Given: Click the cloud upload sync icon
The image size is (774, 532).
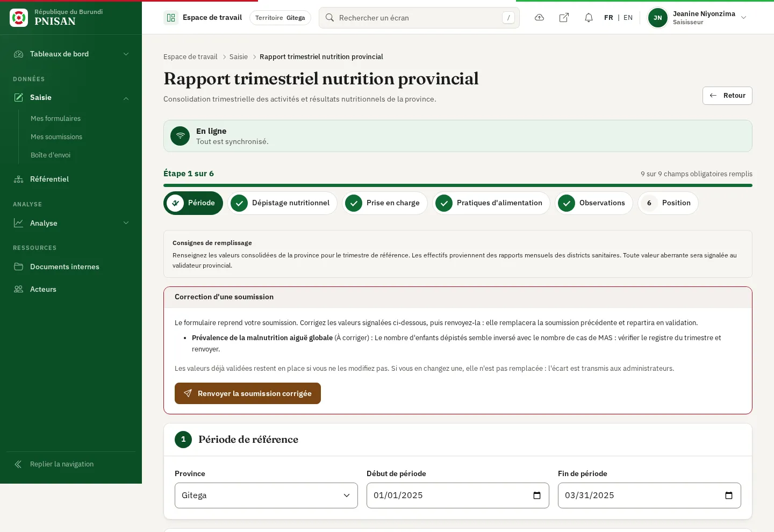Looking at the screenshot, I should tap(539, 18).
